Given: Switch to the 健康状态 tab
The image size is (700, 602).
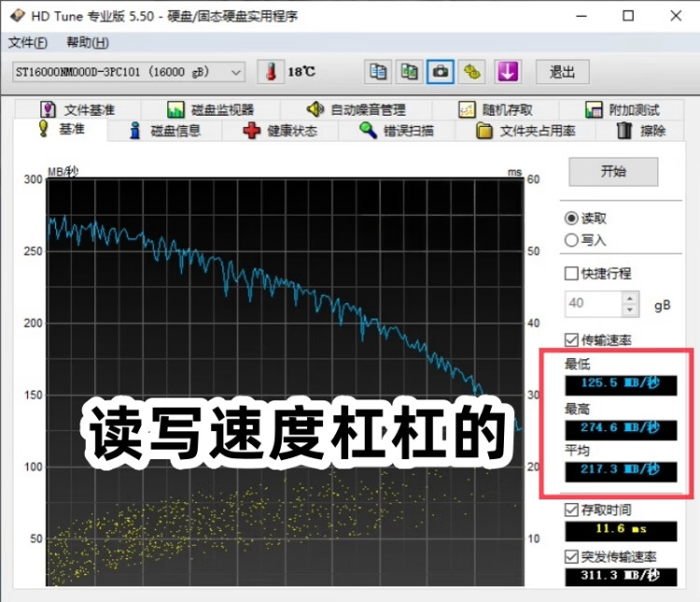Looking at the screenshot, I should (x=280, y=131).
